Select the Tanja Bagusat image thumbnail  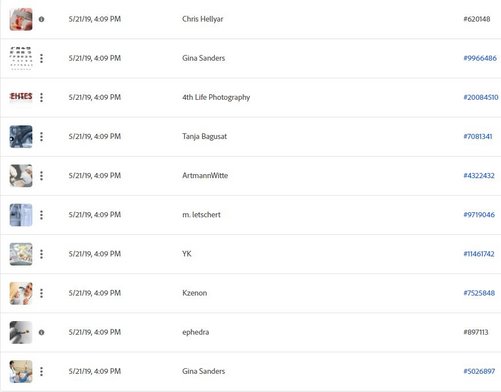coord(21,137)
